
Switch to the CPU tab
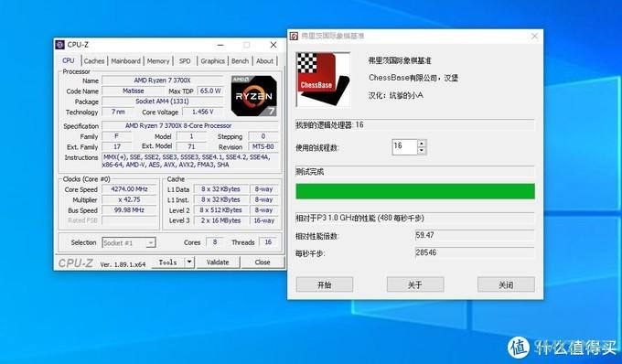tap(69, 60)
